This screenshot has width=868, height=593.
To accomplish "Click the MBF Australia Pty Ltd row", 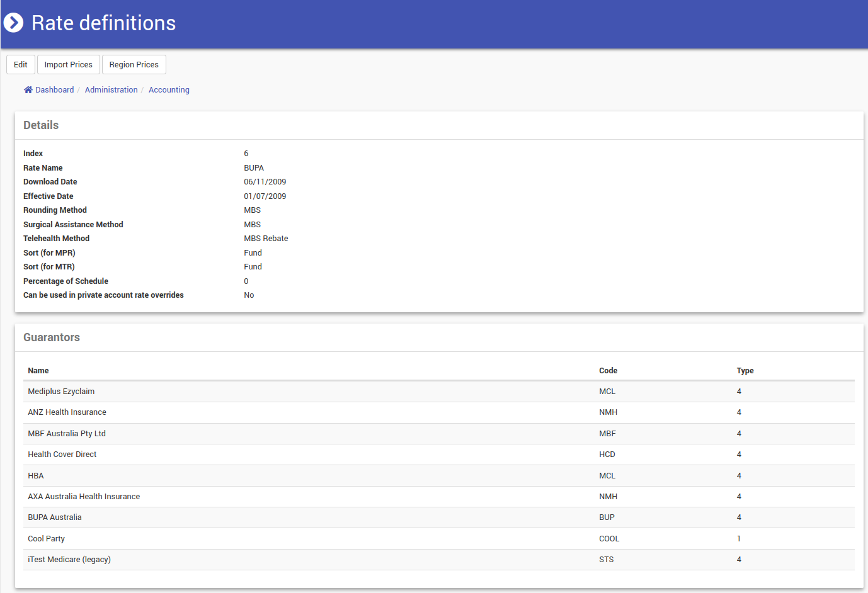I will (x=439, y=434).
